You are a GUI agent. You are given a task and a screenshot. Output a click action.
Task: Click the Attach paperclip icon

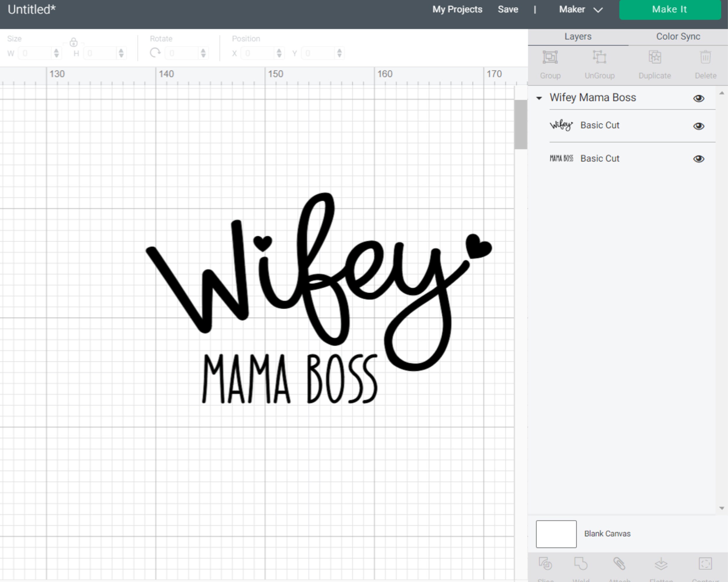tap(619, 563)
